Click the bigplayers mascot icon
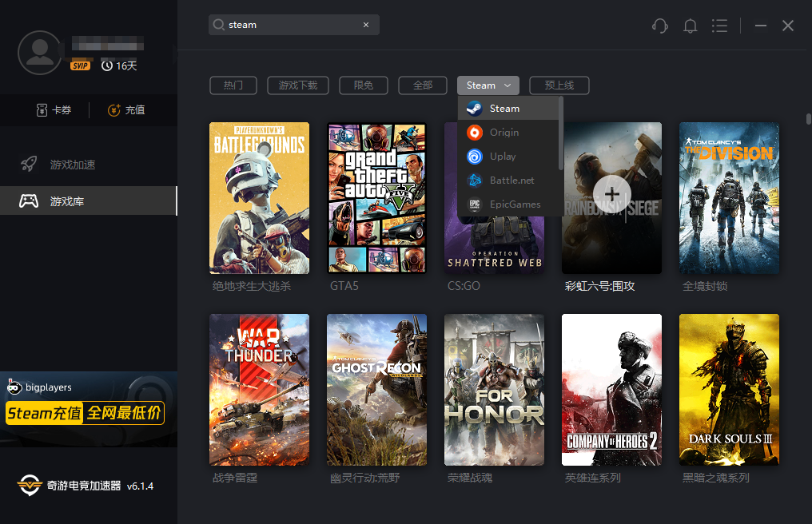Viewport: 812px width, 524px height. click(14, 387)
